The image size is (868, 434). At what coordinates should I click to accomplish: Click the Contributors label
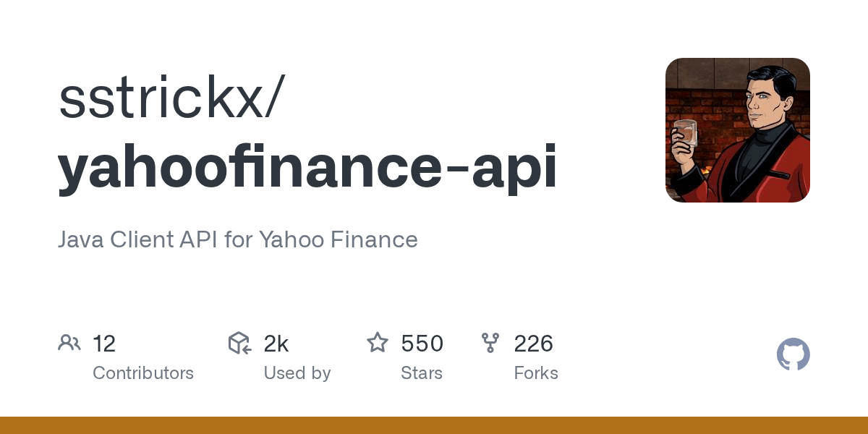(143, 373)
